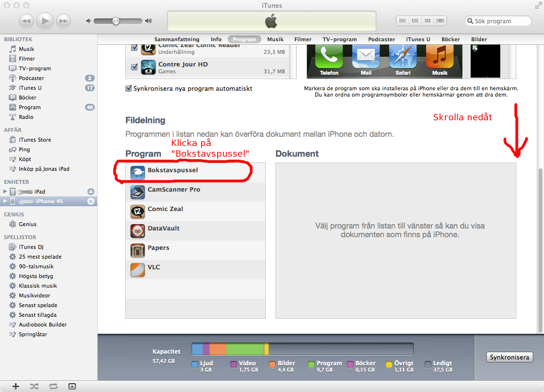Open Ping in the sidebar

click(49, 149)
